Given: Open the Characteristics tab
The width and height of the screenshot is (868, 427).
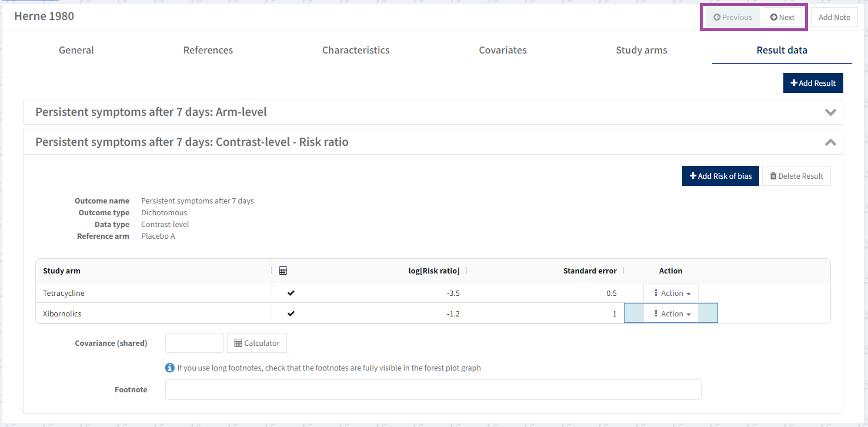Looking at the screenshot, I should [x=356, y=50].
